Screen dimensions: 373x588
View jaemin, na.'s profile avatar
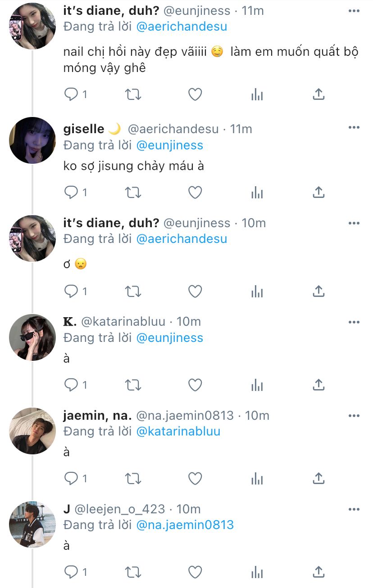[32, 431]
